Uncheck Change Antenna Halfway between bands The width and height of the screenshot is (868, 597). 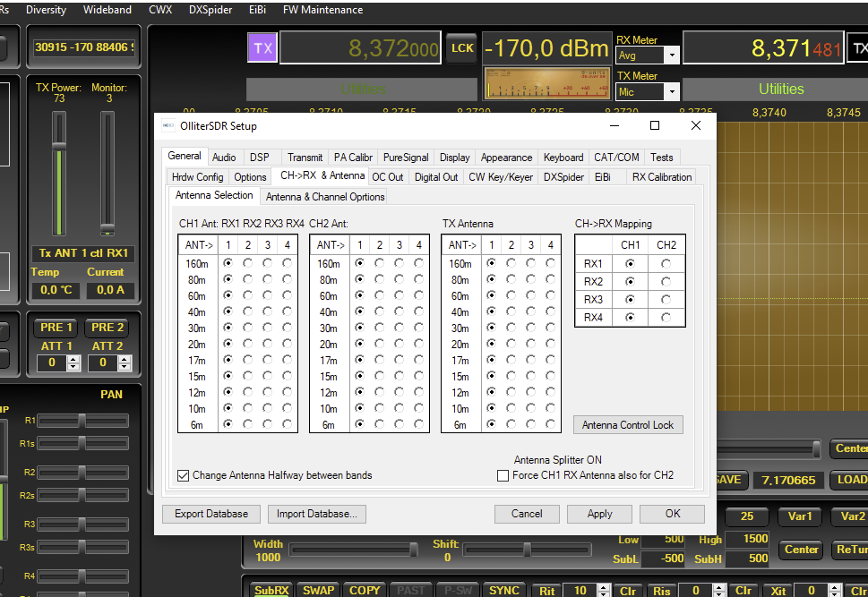coord(184,475)
